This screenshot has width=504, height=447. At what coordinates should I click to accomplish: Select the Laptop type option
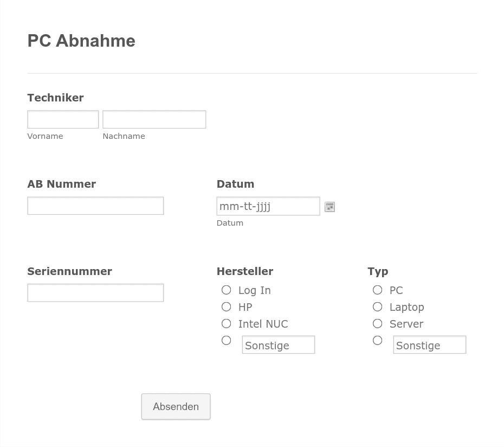pos(377,306)
